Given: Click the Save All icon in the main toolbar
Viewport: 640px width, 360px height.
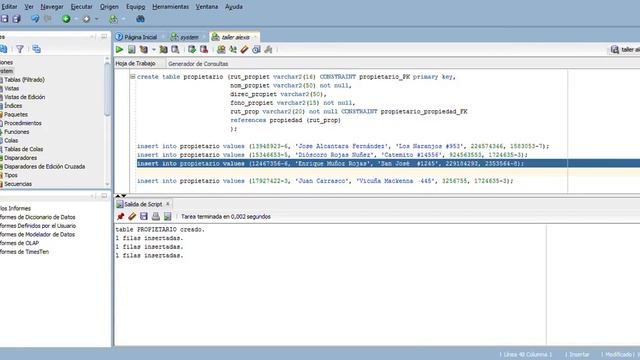Looking at the screenshot, I should [16, 19].
